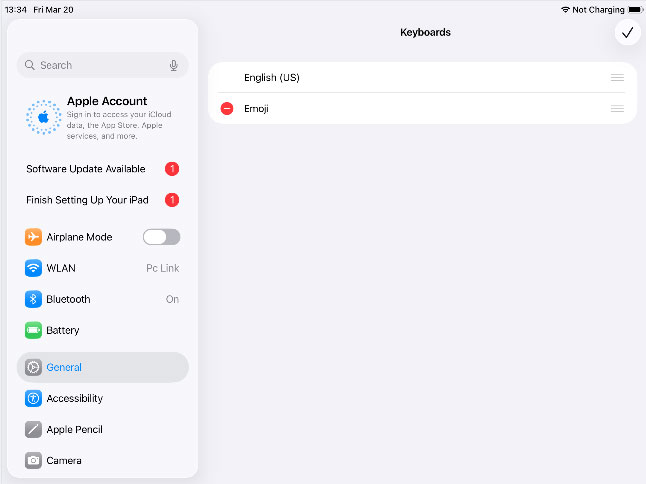Select the English (US) keyboard row
Image resolution: width=646 pixels, height=484 pixels.
(422, 77)
